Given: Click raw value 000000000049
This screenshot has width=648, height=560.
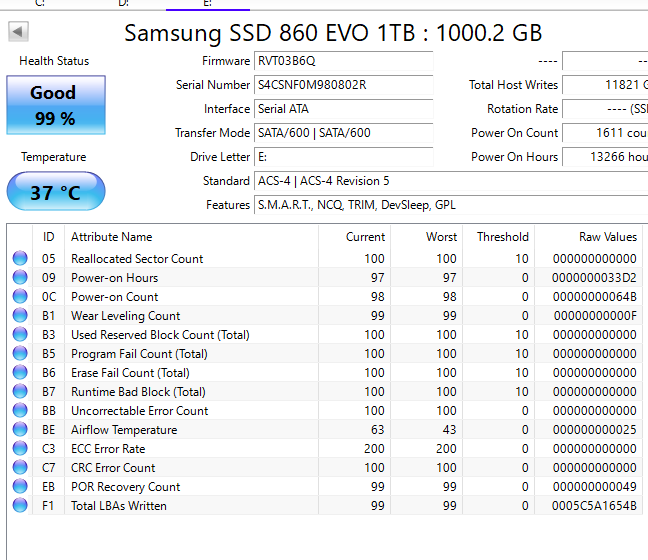Looking at the screenshot, I should coord(594,487).
